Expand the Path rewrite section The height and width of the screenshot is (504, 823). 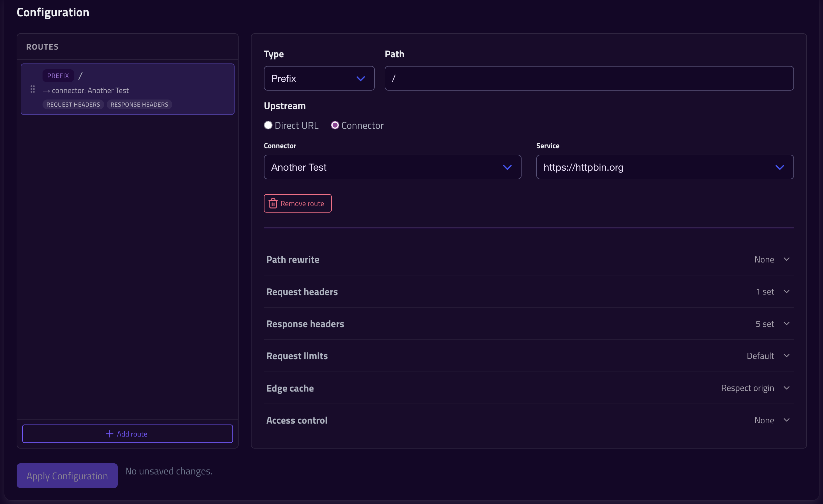528,259
